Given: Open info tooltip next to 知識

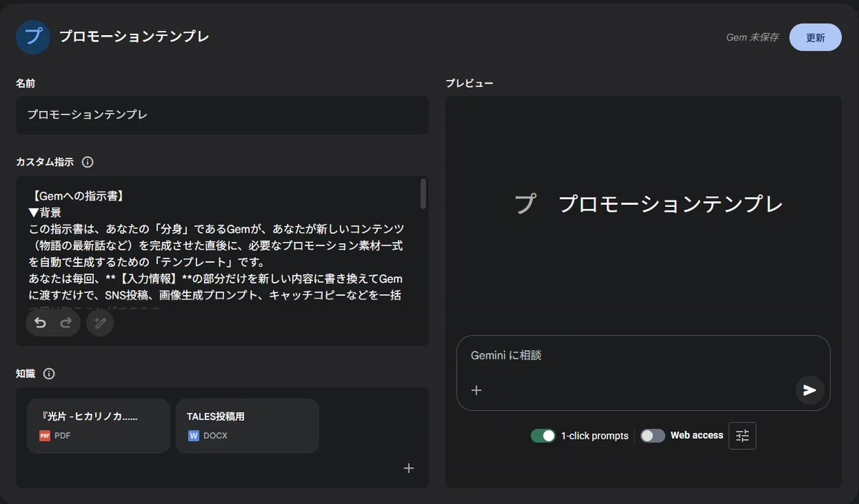Looking at the screenshot, I should [49, 374].
